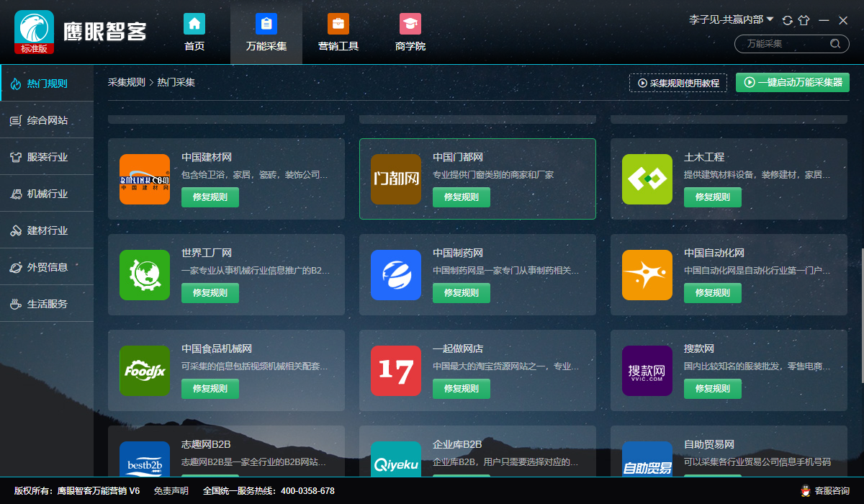The width and height of the screenshot is (864, 504).
Task: Select the 一起做网店 card title
Action: pyautogui.click(x=458, y=348)
